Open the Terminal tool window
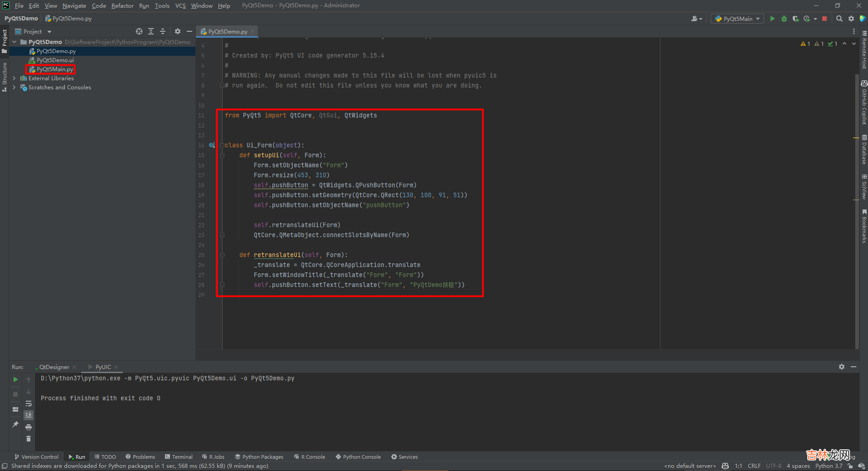 point(179,457)
